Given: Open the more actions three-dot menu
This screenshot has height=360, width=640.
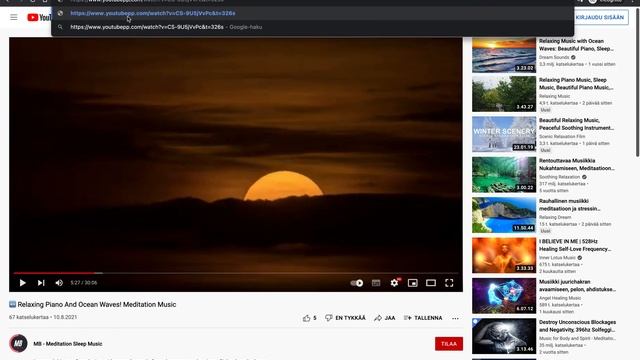Looking at the screenshot, I should tap(456, 318).
